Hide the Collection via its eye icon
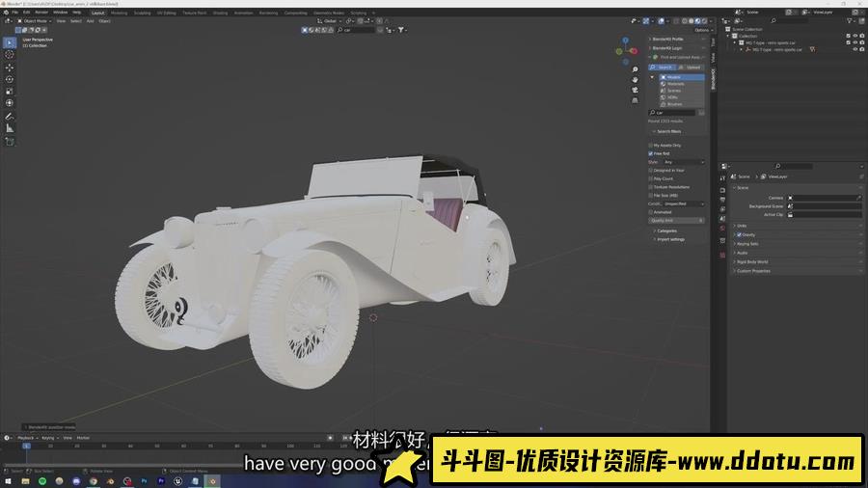This screenshot has height=488, width=868. (x=854, y=36)
